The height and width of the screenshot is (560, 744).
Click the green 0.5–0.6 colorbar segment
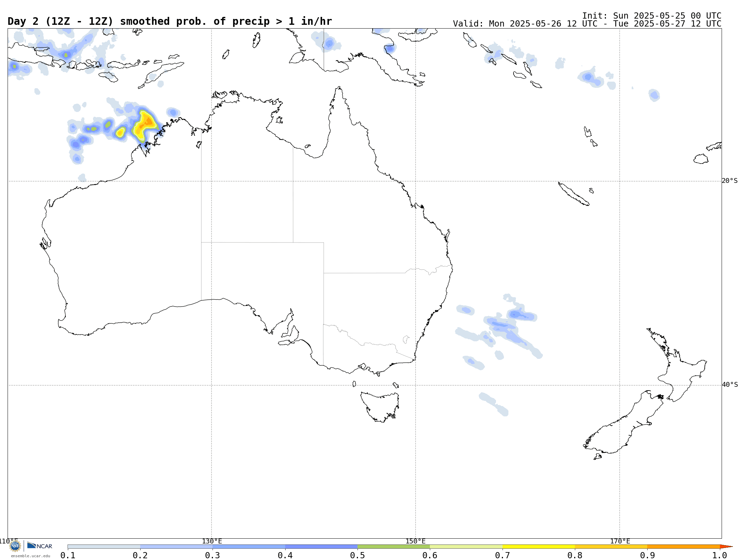coord(394,547)
